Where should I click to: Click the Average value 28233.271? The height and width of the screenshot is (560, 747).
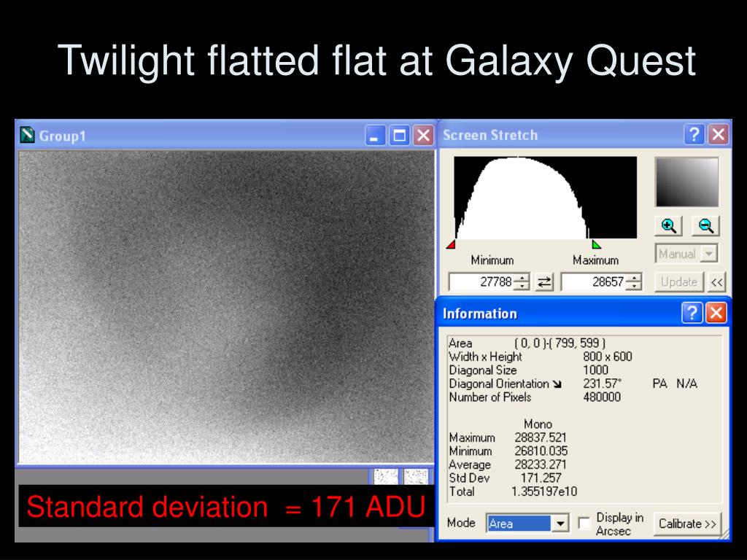pos(541,464)
